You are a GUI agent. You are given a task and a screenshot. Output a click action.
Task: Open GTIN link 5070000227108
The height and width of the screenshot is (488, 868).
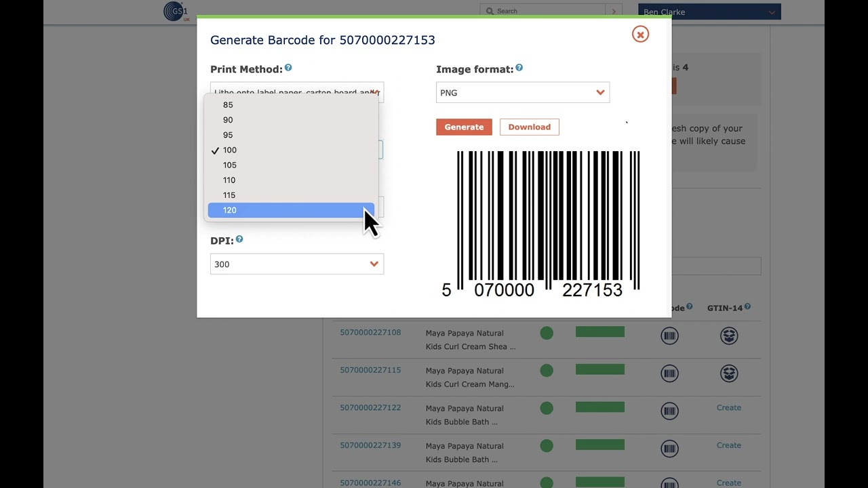(x=370, y=332)
